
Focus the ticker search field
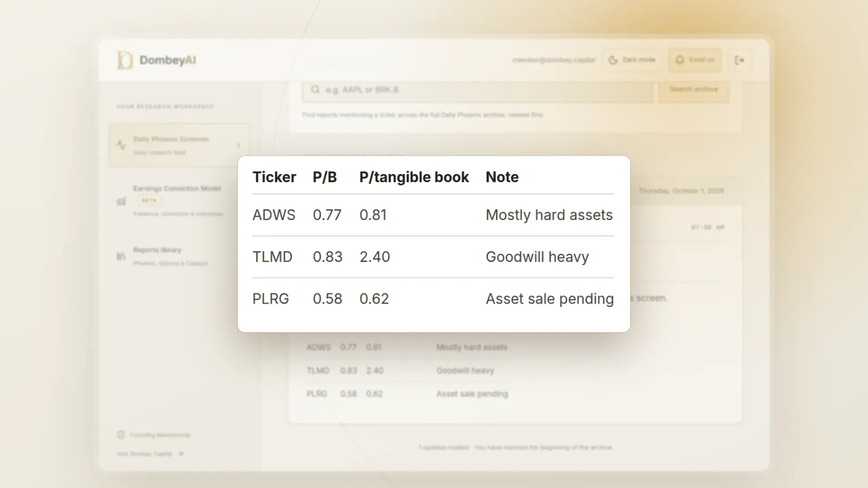coord(477,90)
